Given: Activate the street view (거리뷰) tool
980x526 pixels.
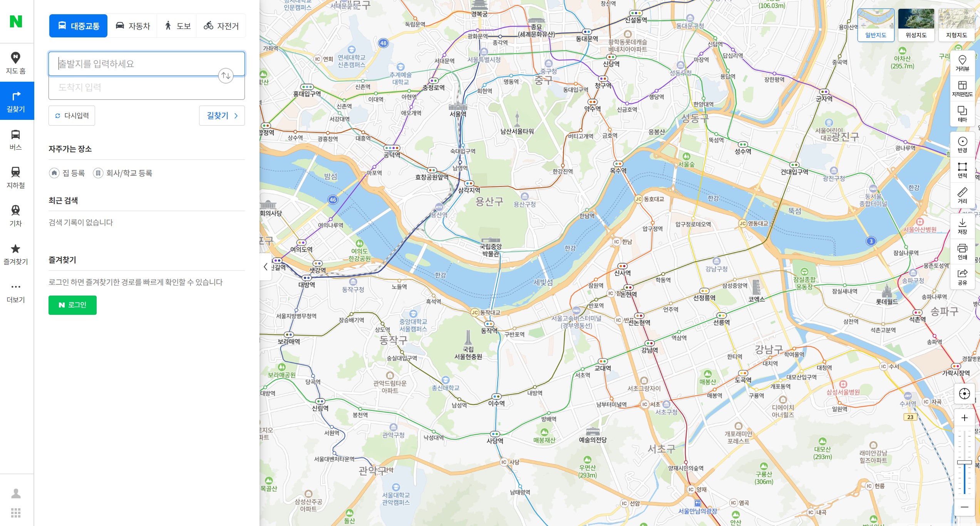Looking at the screenshot, I should click(x=962, y=63).
